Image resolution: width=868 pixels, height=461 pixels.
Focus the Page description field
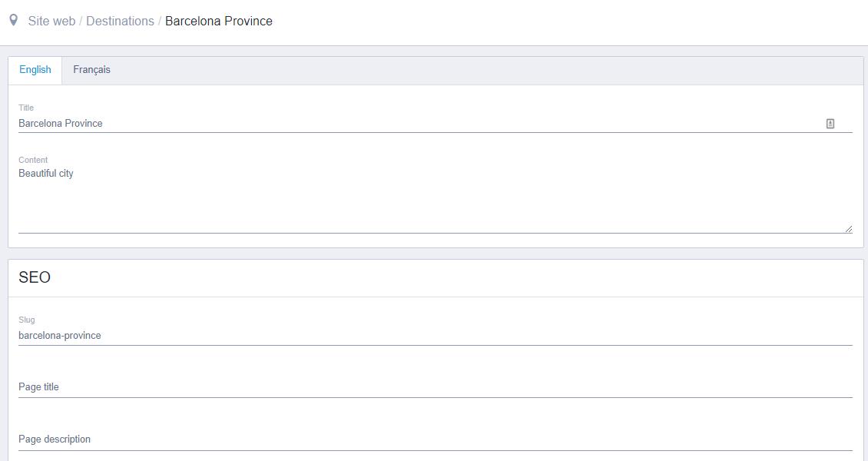click(430, 439)
